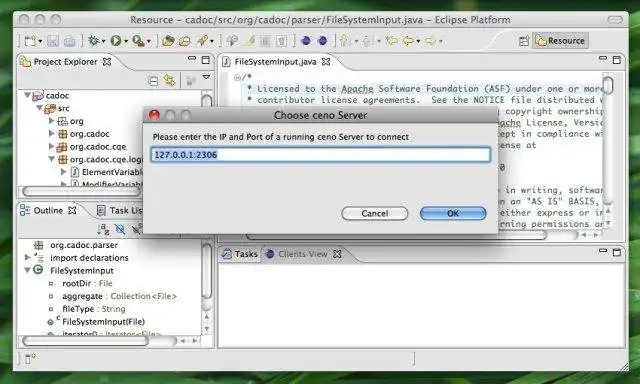Click the Next Annotation arrow icon
Screen dimensions: 640x384
pos(345,41)
